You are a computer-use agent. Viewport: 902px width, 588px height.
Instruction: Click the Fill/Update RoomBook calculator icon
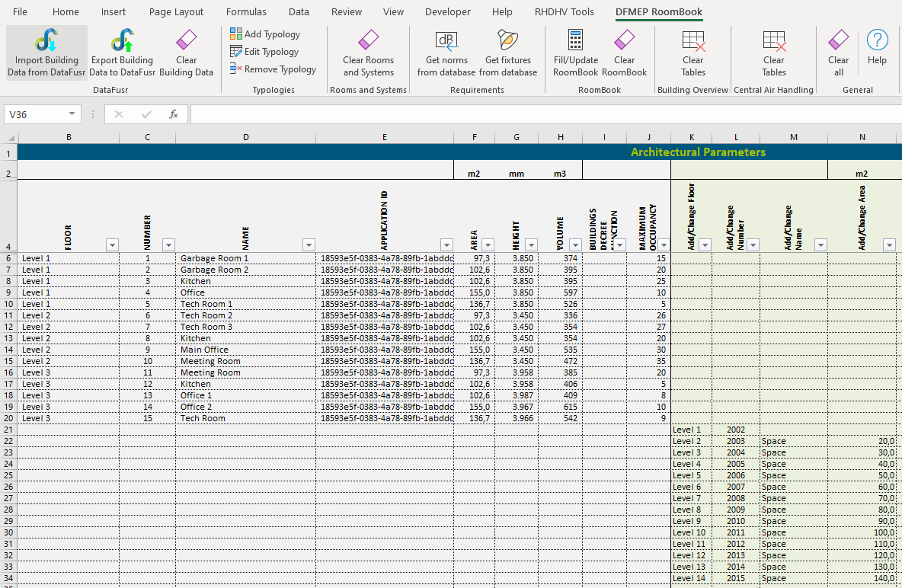575,41
